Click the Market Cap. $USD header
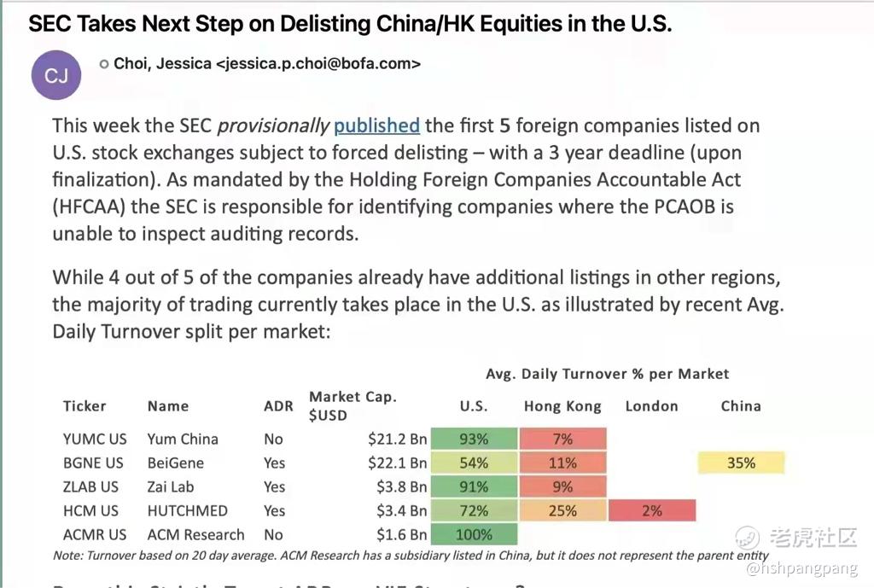The width and height of the screenshot is (874, 588). (353, 405)
